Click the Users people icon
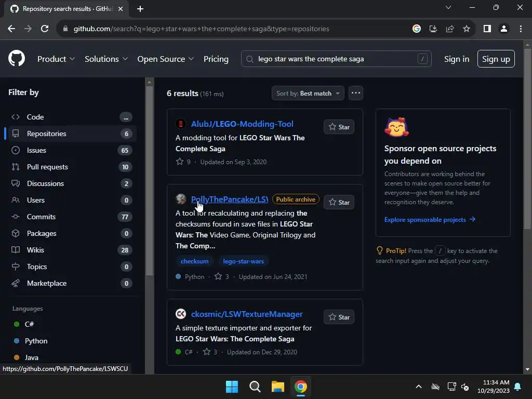 tap(16, 200)
